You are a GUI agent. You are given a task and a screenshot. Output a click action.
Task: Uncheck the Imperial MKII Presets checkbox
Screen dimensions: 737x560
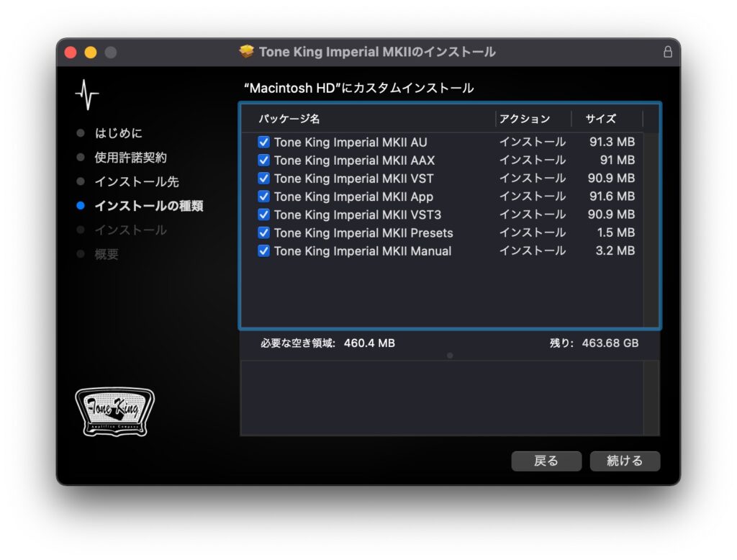click(263, 232)
